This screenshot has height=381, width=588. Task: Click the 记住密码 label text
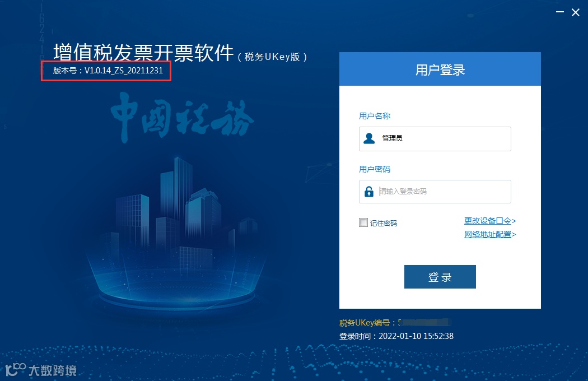tap(383, 223)
